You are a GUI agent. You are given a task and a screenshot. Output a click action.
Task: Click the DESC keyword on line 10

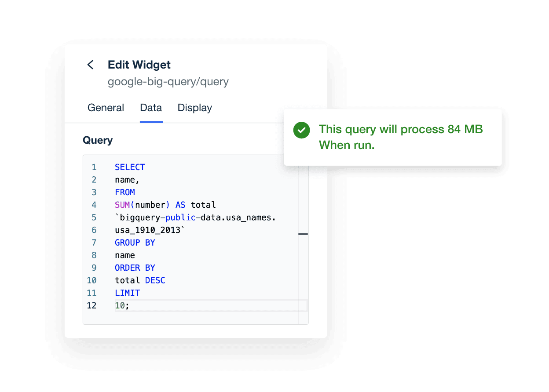pos(155,280)
